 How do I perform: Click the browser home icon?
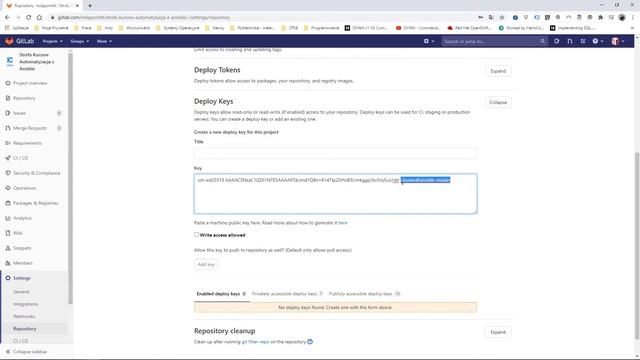pyautogui.click(x=39, y=18)
